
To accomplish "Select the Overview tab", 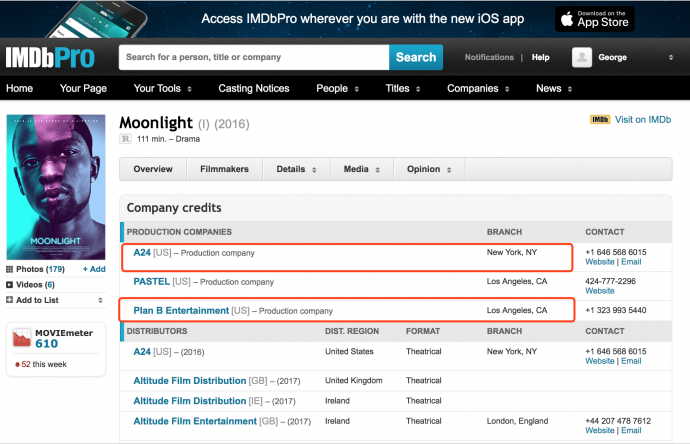I will click(153, 169).
